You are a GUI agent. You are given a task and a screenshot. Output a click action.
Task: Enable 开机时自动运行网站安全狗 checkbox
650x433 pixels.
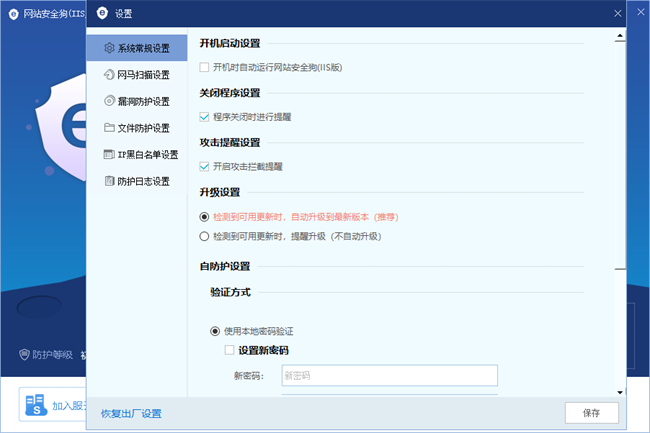[204, 67]
